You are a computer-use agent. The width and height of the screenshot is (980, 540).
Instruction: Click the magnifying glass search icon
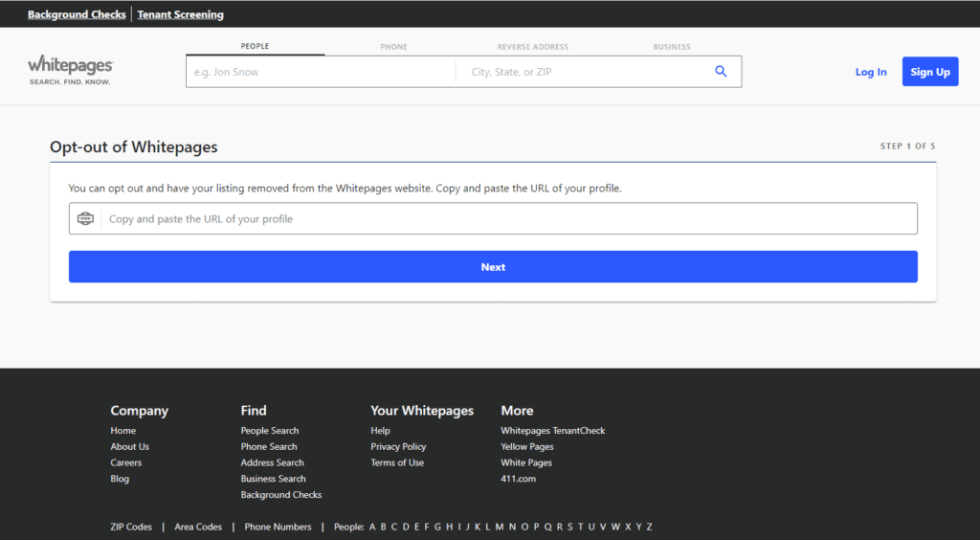coord(721,71)
